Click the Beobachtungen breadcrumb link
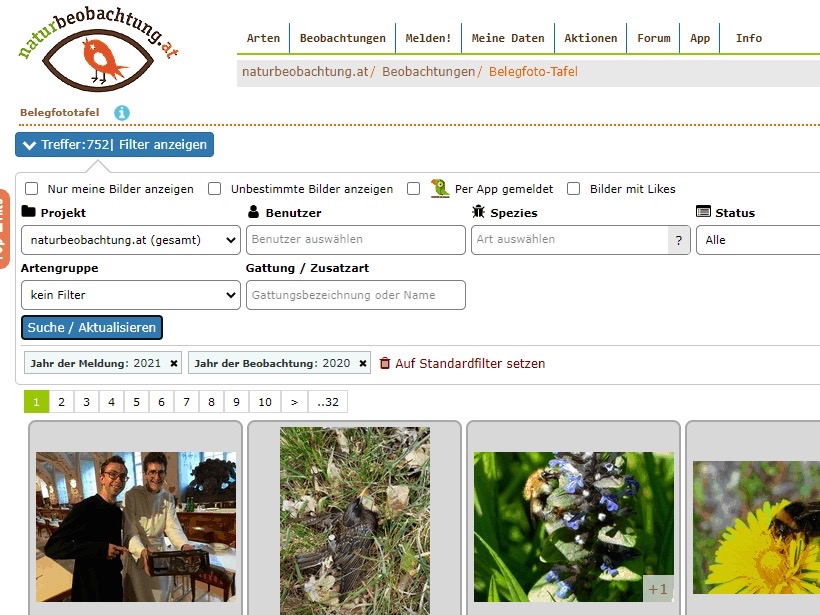The height and width of the screenshot is (615, 820). point(428,72)
